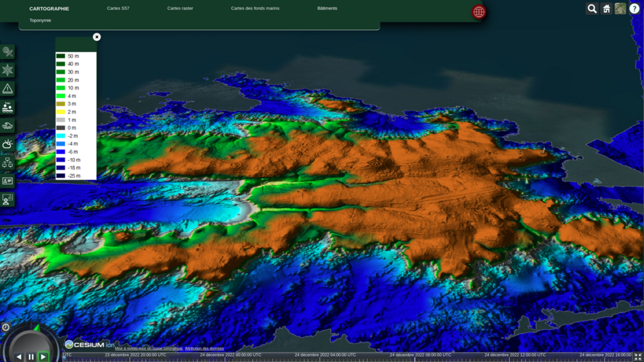
Task: Select Bâtiments menu item
Action: click(x=327, y=8)
